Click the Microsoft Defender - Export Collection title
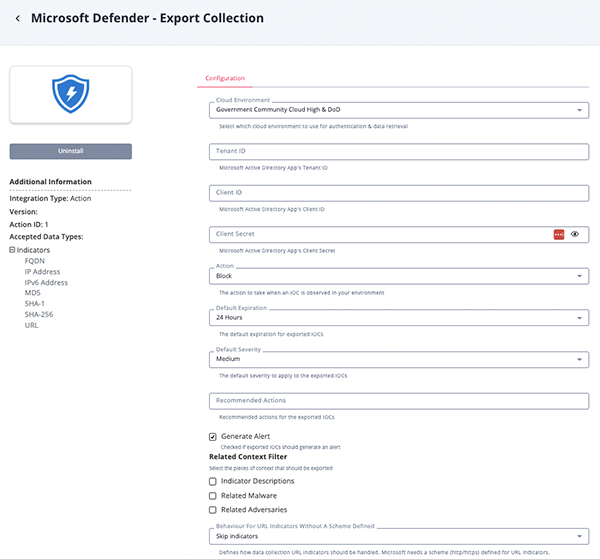 click(147, 18)
